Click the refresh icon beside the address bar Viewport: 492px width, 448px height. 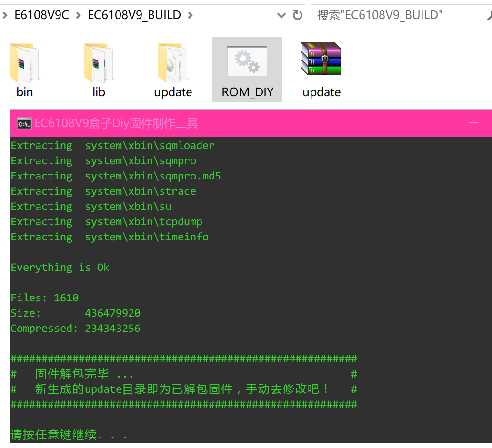pyautogui.click(x=298, y=15)
